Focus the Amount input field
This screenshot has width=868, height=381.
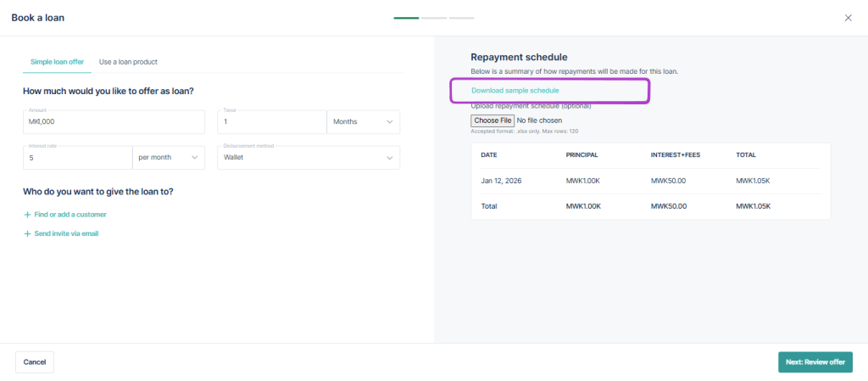114,122
